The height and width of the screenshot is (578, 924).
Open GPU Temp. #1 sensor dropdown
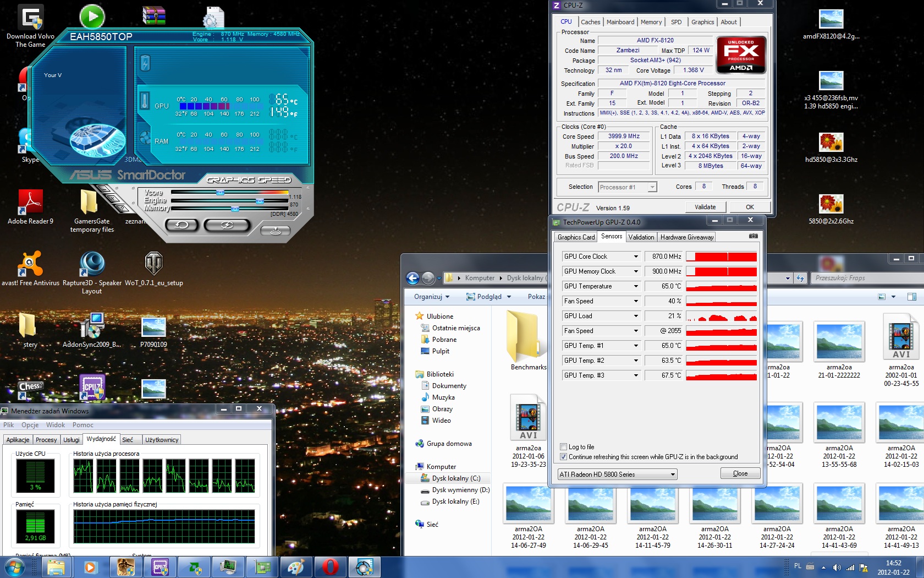[x=636, y=346]
